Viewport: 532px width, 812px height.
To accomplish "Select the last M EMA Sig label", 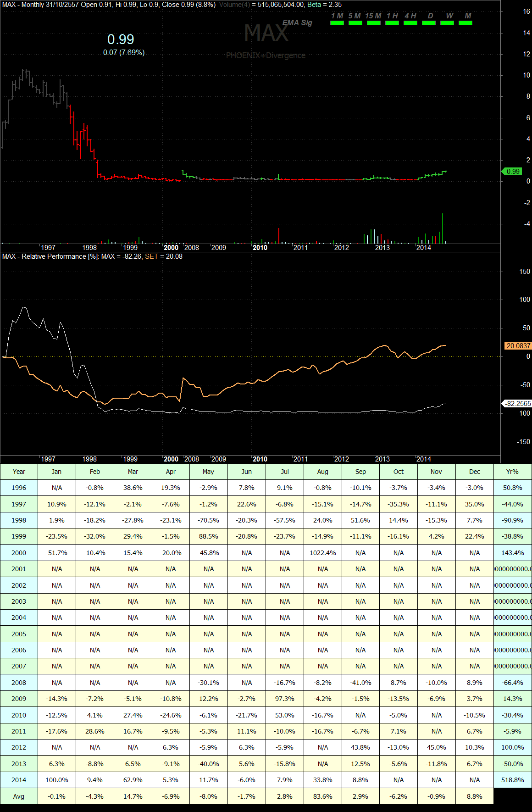I will pyautogui.click(x=468, y=16).
